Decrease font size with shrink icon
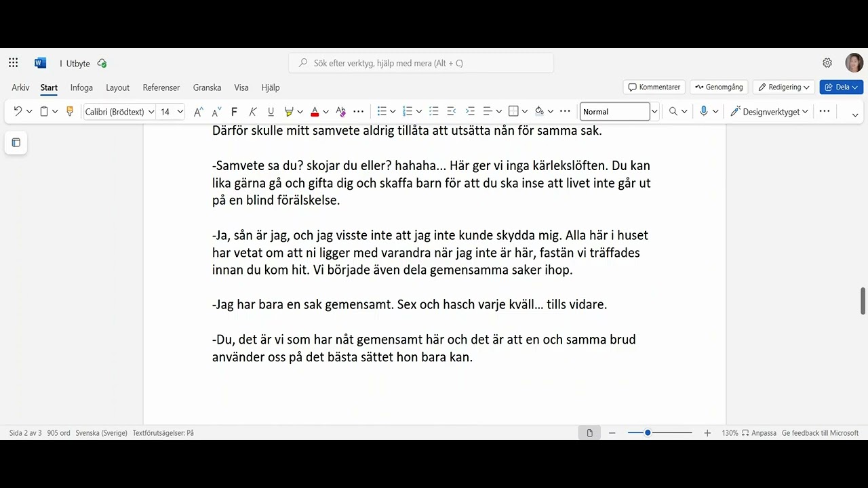 tap(216, 112)
